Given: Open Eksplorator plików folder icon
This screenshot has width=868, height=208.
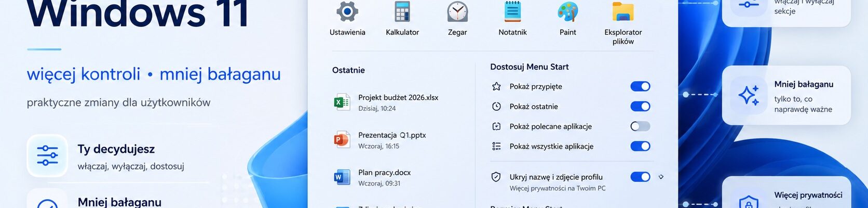Looking at the screenshot, I should click(623, 11).
